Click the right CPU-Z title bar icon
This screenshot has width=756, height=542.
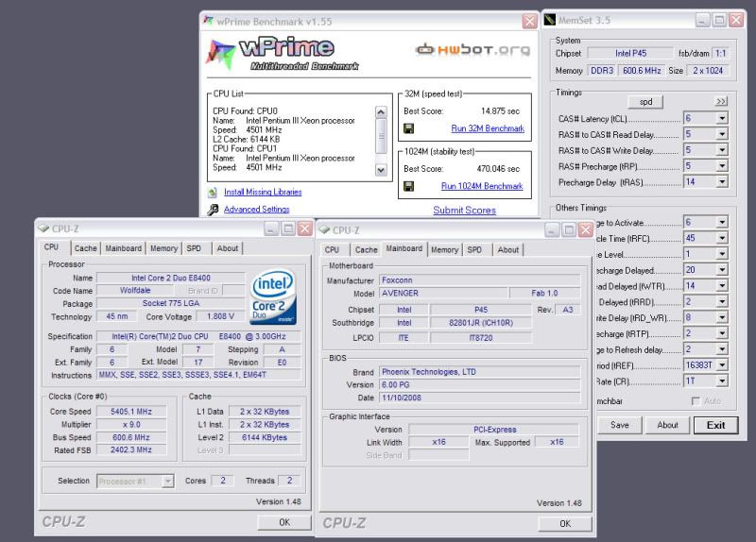pyautogui.click(x=324, y=229)
